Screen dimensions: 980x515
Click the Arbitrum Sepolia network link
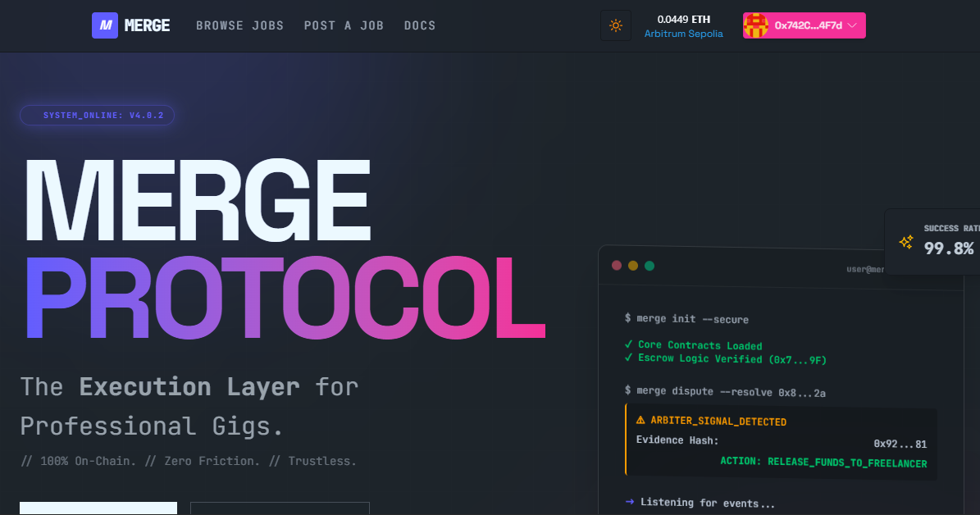tap(684, 34)
